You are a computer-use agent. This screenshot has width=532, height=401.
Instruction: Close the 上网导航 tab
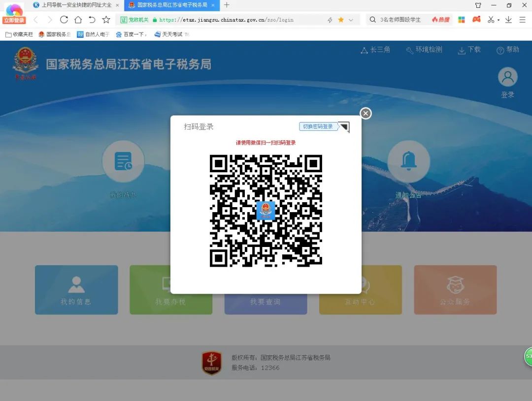click(x=117, y=5)
